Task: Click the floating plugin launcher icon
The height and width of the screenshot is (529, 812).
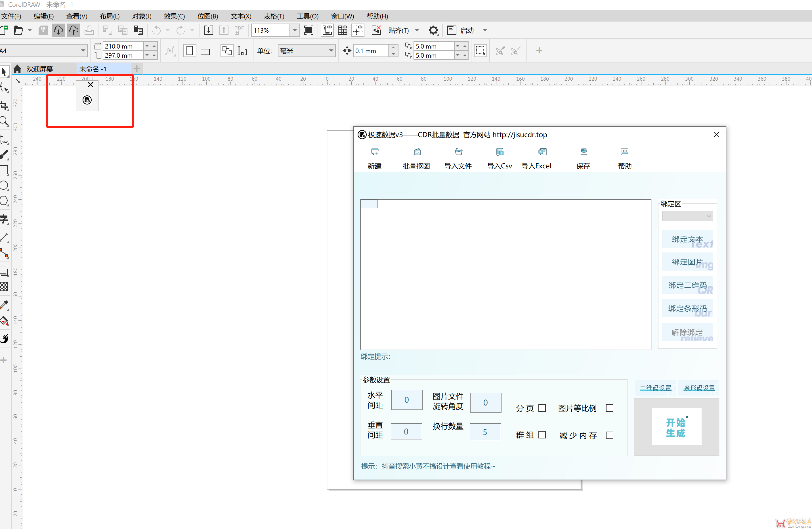Action: coord(87,100)
